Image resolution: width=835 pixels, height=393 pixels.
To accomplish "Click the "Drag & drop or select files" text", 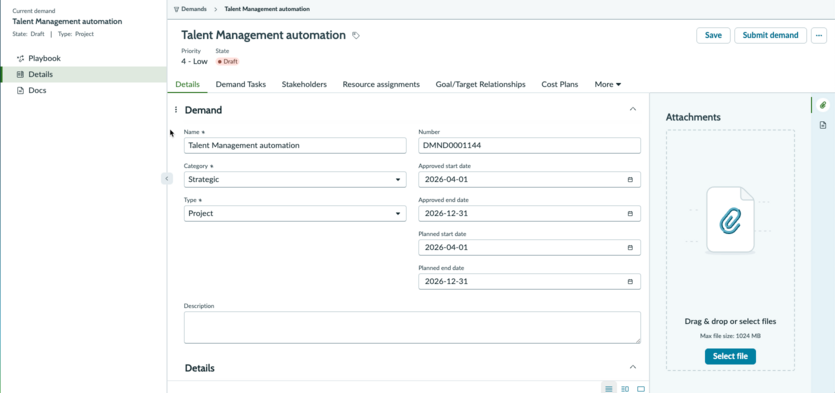I will click(x=730, y=322).
